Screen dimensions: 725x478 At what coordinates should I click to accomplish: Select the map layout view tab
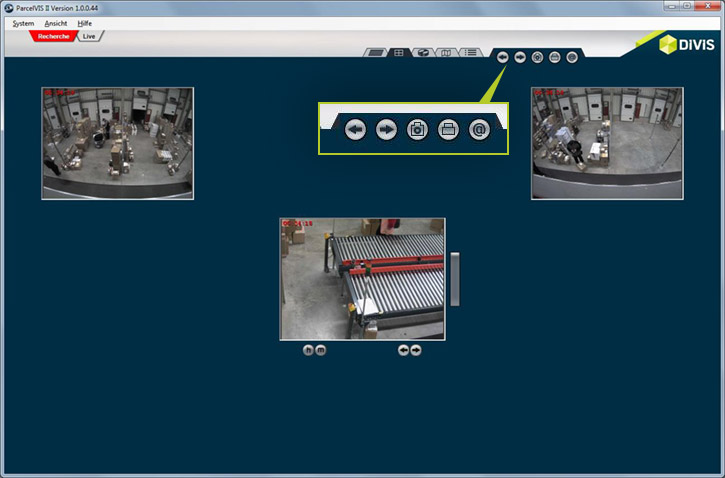pos(446,53)
